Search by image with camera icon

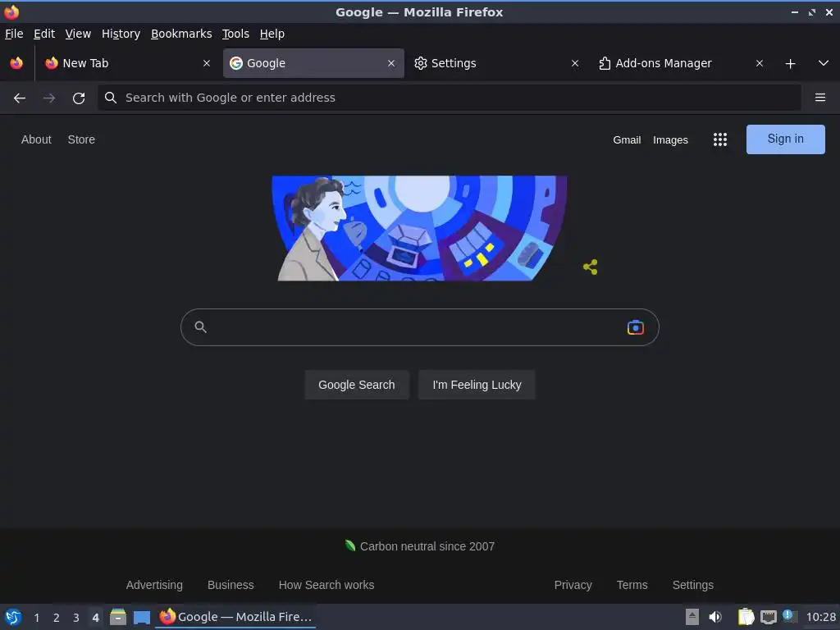(x=636, y=327)
